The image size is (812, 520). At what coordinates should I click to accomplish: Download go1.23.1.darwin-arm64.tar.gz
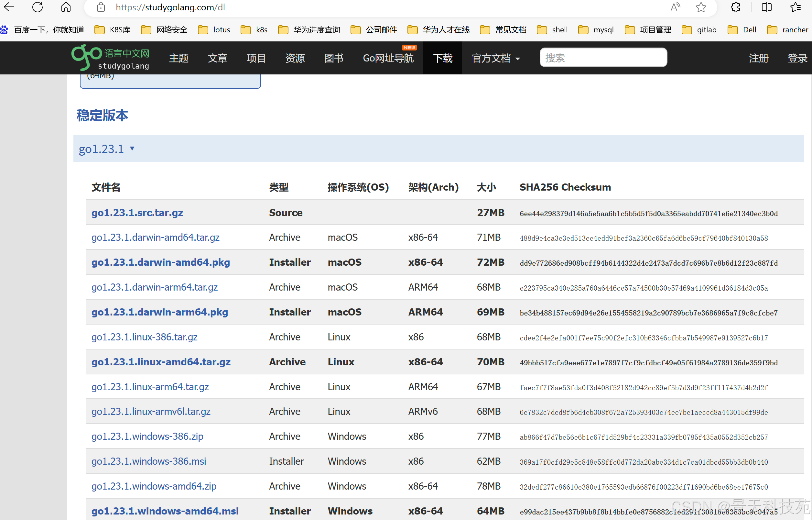click(x=155, y=287)
